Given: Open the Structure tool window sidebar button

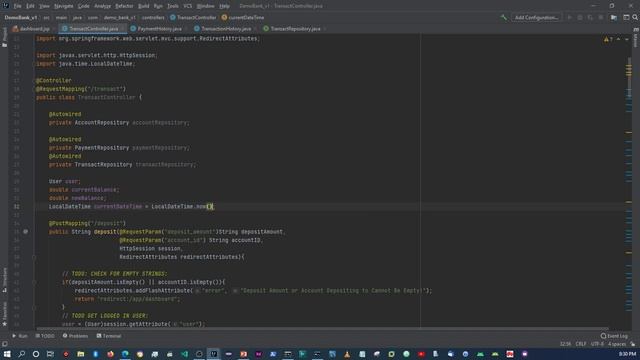Looking at the screenshot, I should click(x=4, y=280).
